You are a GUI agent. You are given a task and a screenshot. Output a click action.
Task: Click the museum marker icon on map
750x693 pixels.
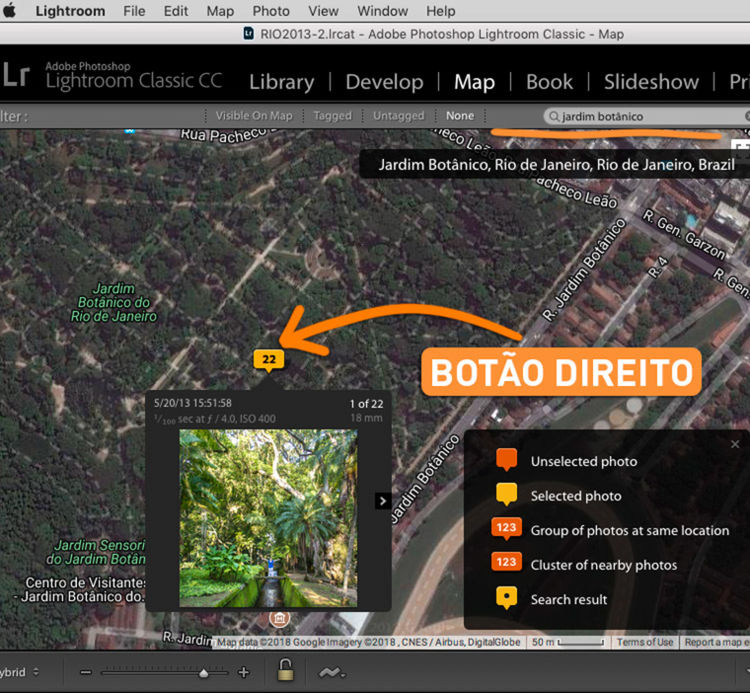(x=279, y=619)
